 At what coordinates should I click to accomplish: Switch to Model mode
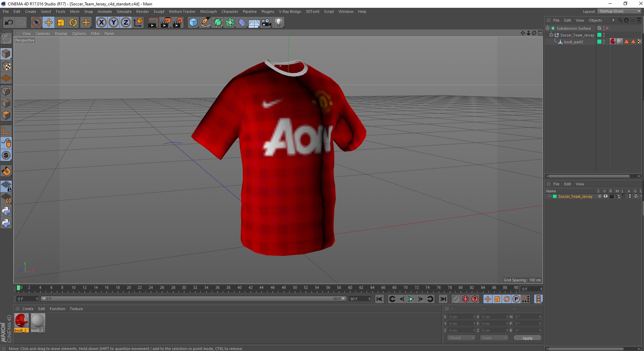click(6, 54)
